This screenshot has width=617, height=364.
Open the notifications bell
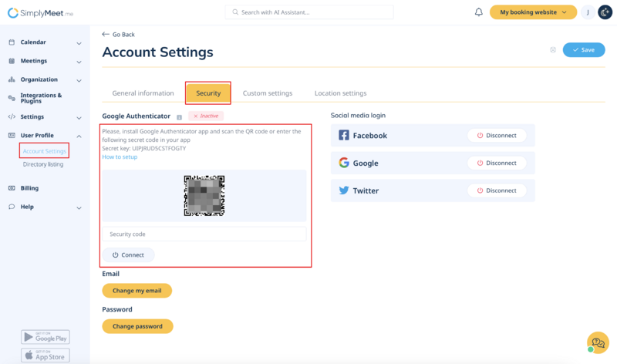(x=478, y=12)
